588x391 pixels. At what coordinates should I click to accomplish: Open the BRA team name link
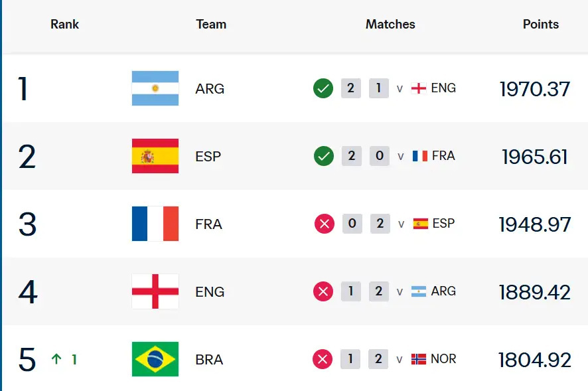tap(209, 360)
